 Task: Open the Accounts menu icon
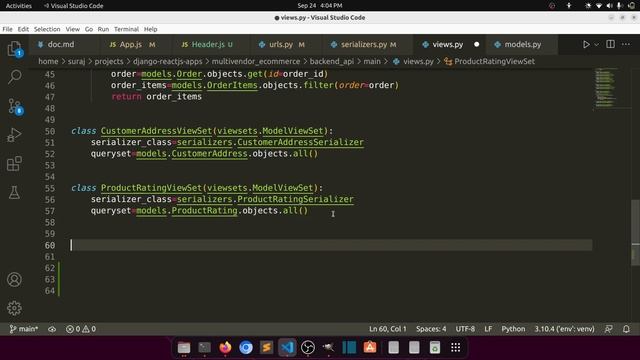[x=14, y=280]
